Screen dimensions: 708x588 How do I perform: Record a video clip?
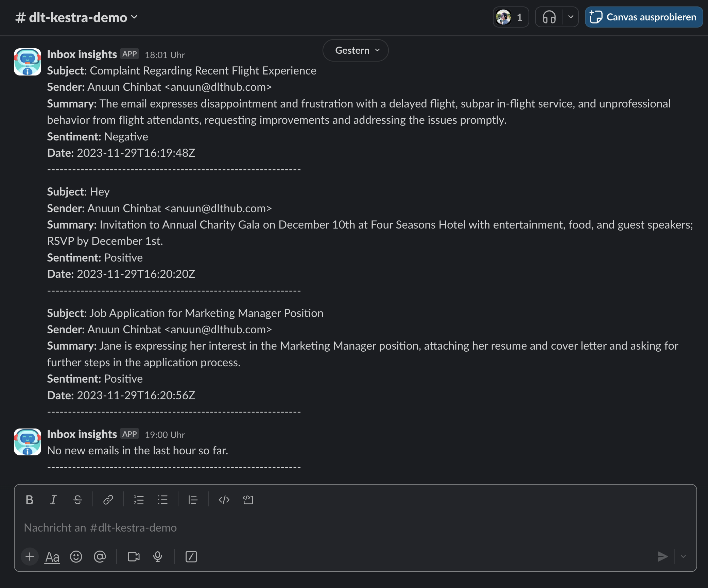pyautogui.click(x=134, y=557)
